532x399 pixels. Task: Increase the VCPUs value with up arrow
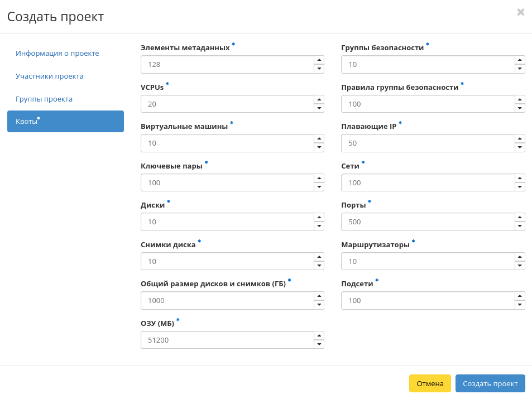click(x=319, y=99)
